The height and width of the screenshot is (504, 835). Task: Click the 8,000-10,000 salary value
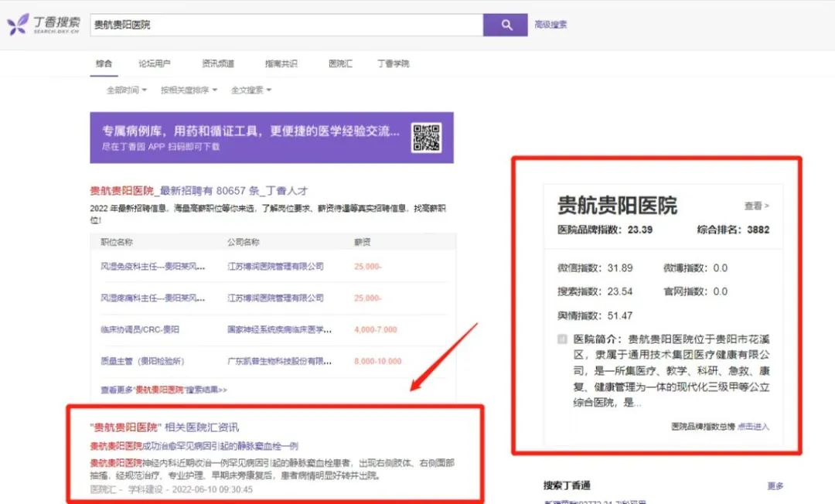(377, 361)
